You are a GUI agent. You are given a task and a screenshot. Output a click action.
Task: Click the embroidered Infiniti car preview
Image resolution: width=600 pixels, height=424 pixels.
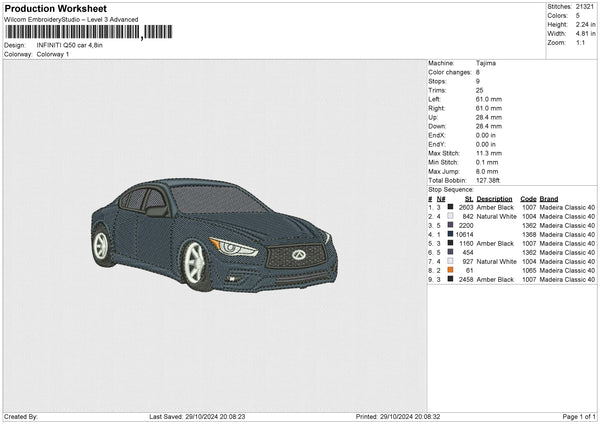(x=215, y=235)
